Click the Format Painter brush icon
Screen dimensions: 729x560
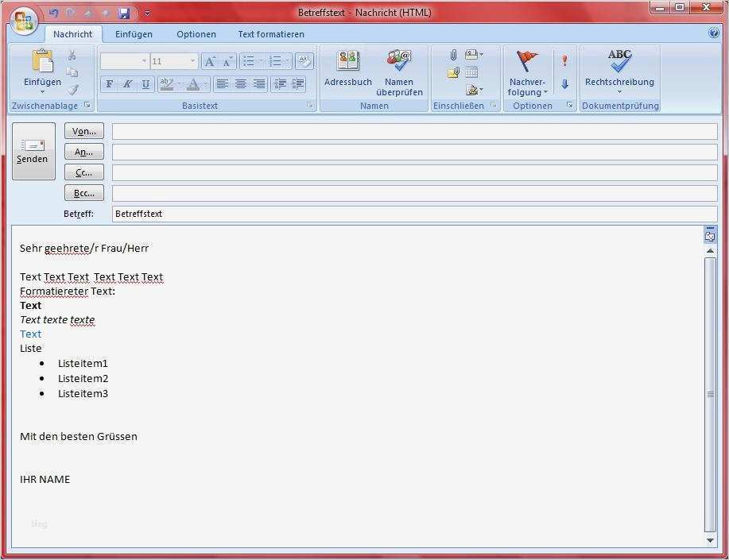coord(72,90)
